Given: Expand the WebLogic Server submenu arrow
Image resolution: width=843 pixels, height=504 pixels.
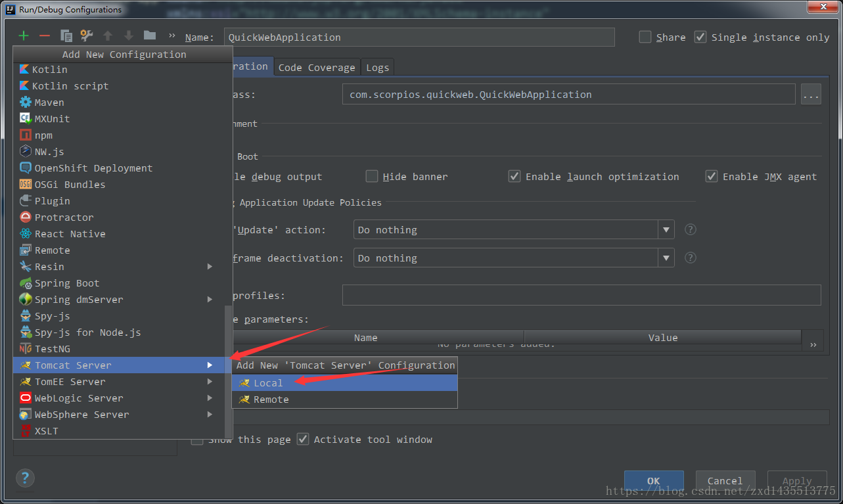Looking at the screenshot, I should (210, 398).
